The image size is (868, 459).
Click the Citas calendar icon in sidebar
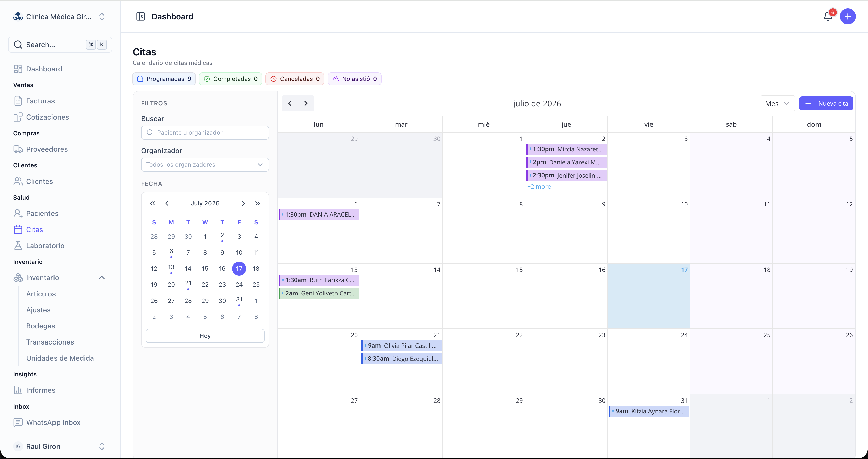click(18, 230)
